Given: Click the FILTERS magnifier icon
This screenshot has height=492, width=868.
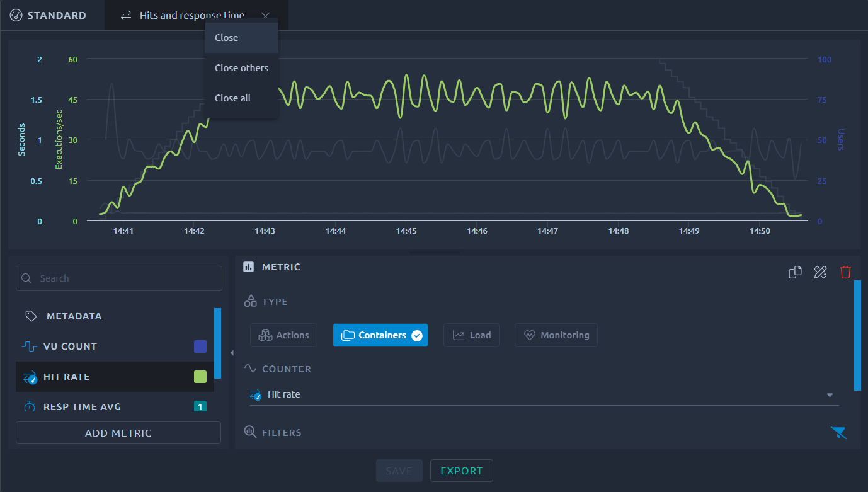Looking at the screenshot, I should pyautogui.click(x=250, y=432).
